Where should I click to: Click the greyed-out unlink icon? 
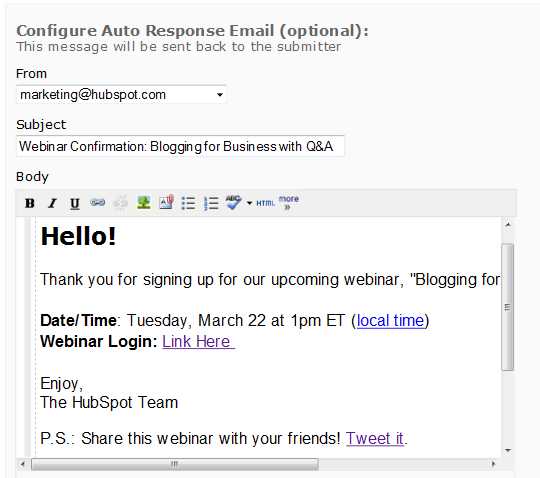pyautogui.click(x=121, y=202)
